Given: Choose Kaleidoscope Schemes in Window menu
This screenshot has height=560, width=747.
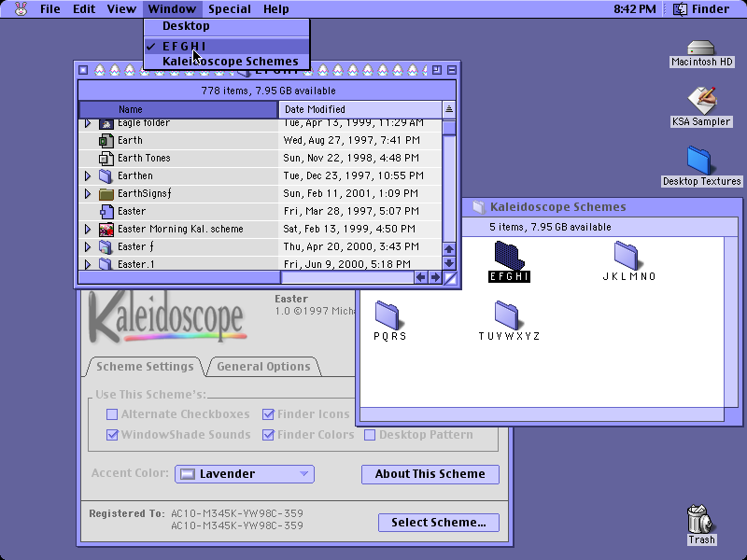Looking at the screenshot, I should coord(227,62).
